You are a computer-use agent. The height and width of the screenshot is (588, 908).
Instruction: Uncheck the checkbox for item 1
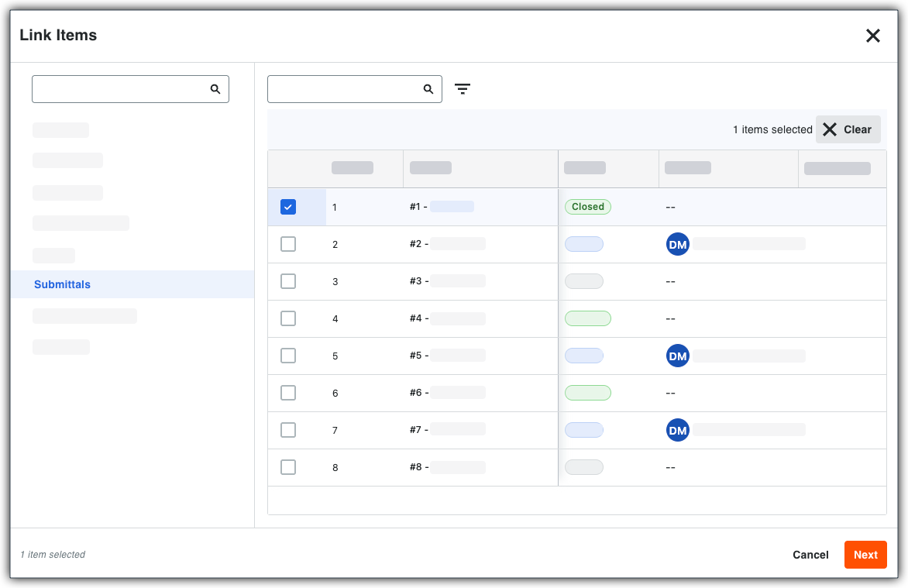coord(287,207)
